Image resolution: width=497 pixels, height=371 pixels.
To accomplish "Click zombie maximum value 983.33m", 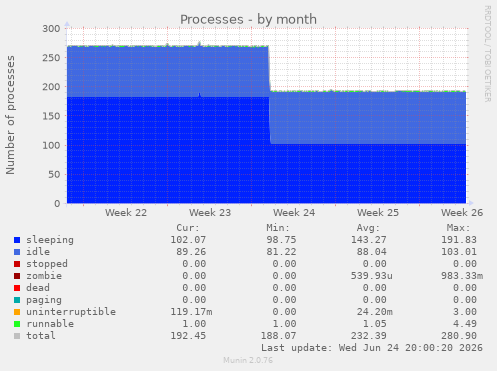I will [x=462, y=276].
